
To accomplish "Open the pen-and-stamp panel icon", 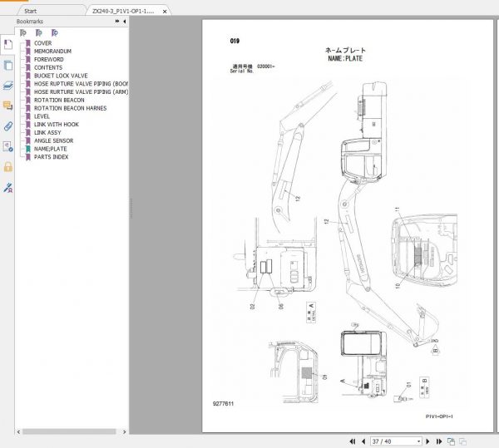I will (8, 188).
